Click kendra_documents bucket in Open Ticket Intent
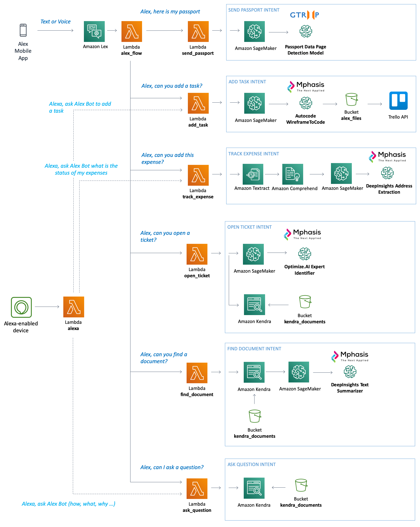 [x=305, y=302]
